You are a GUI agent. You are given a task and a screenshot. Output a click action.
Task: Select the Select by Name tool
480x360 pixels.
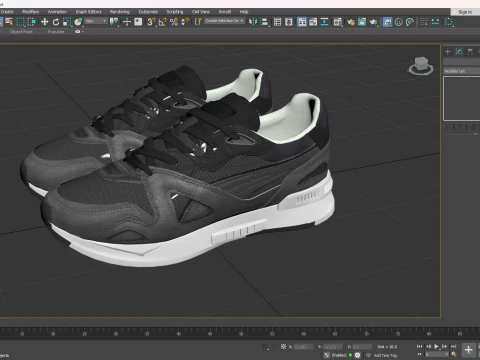(x=9, y=22)
